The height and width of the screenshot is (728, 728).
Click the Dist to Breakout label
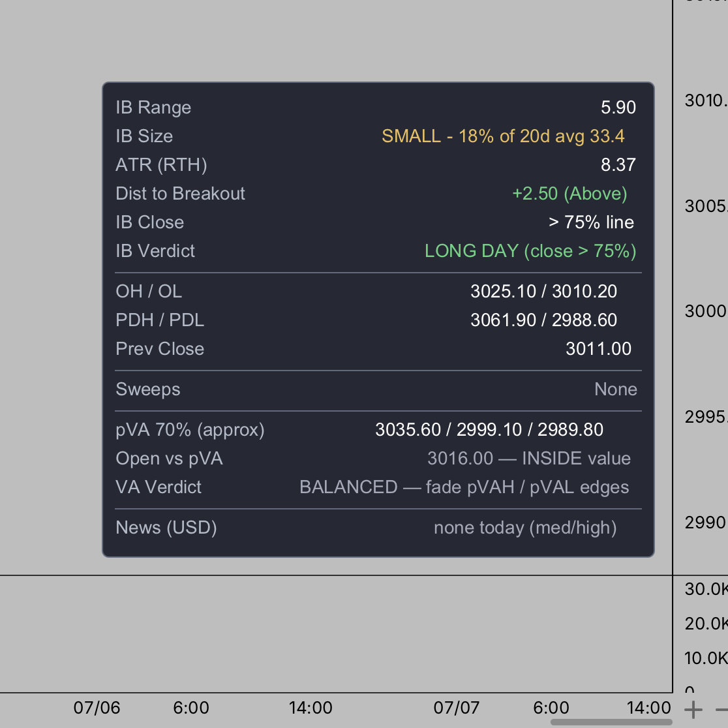pos(180,194)
